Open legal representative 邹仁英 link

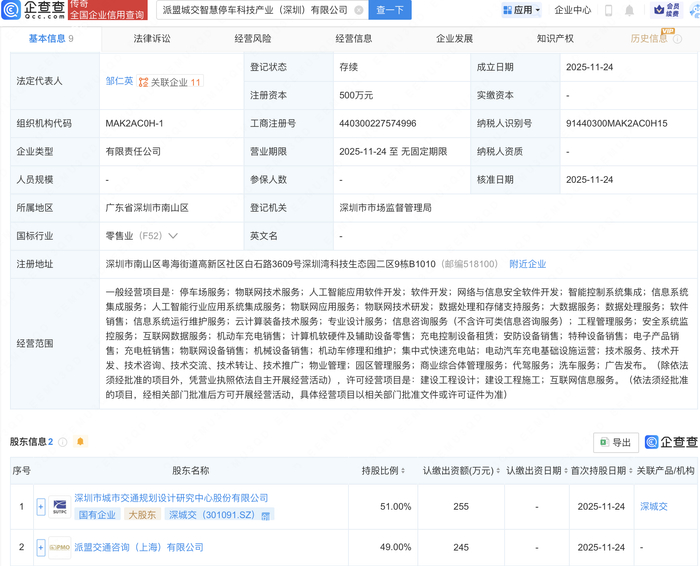point(118,82)
